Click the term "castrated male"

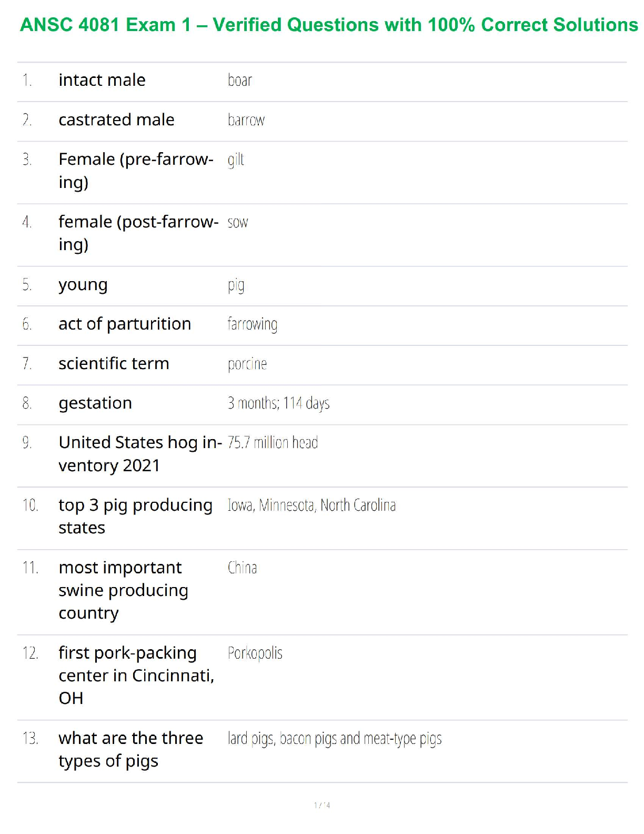point(116,120)
